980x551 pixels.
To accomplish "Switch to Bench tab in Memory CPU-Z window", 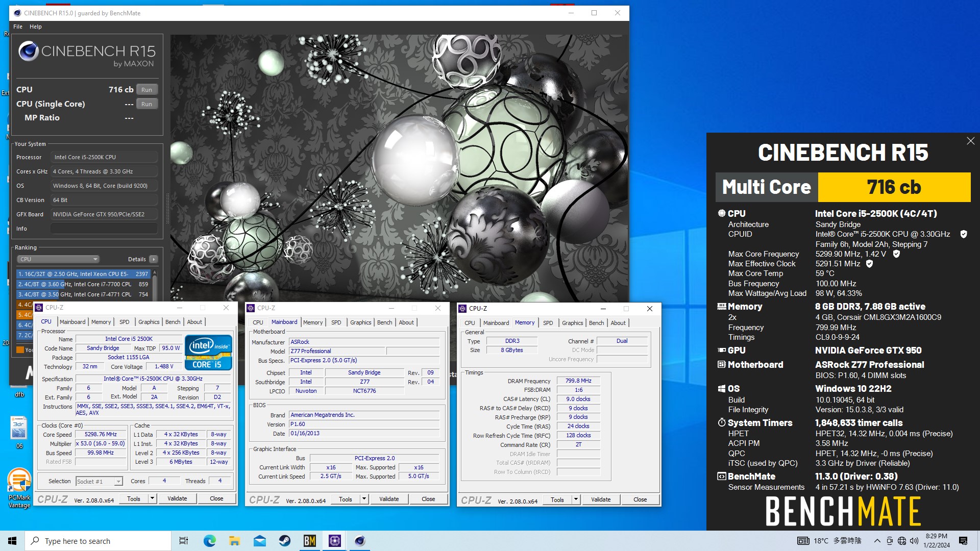I will (x=596, y=323).
